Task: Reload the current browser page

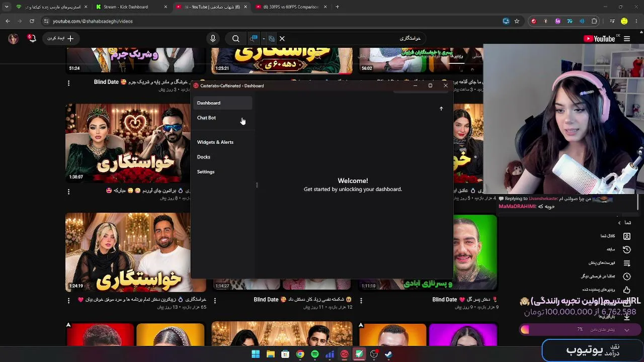Action: (32, 21)
